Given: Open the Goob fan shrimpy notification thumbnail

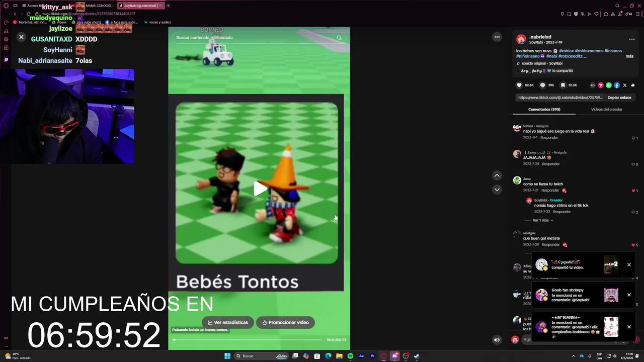Looking at the screenshot, I should tap(611, 295).
